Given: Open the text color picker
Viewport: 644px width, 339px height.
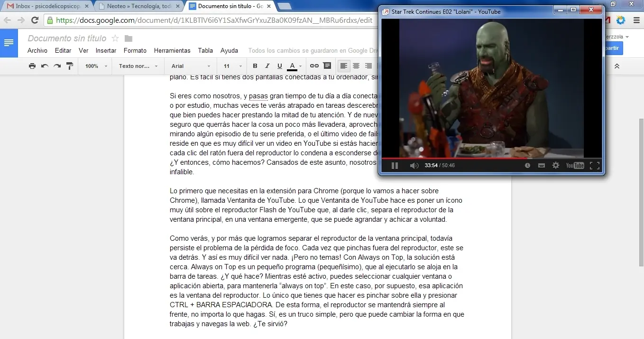Looking at the screenshot, I should (x=295, y=66).
